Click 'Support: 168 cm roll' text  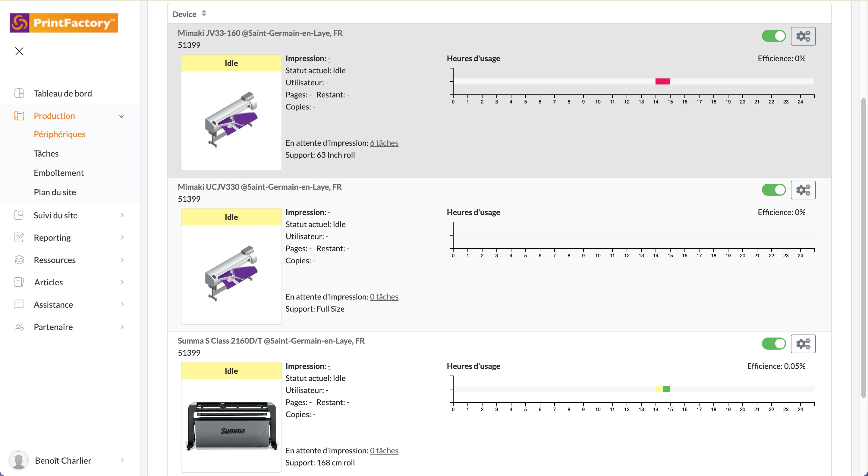point(320,463)
